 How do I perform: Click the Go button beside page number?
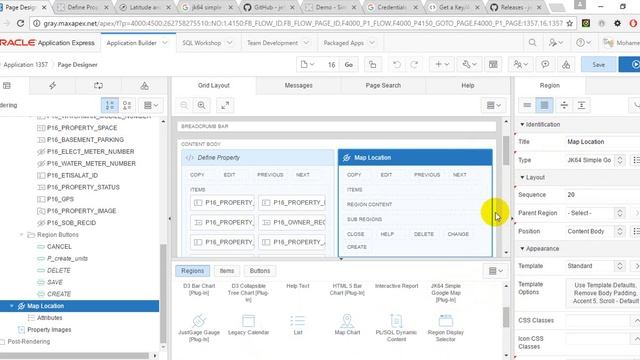tap(349, 64)
